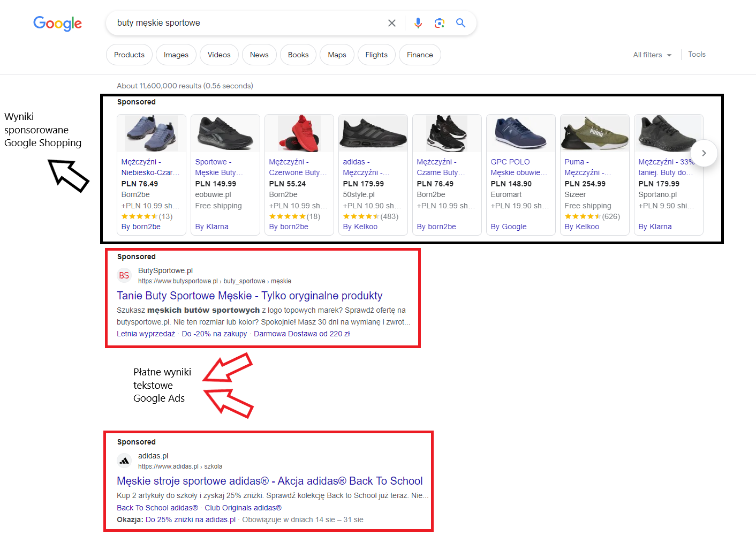Open 'adidas - Mężczyźni' product link
756x535 pixels.
(x=366, y=167)
